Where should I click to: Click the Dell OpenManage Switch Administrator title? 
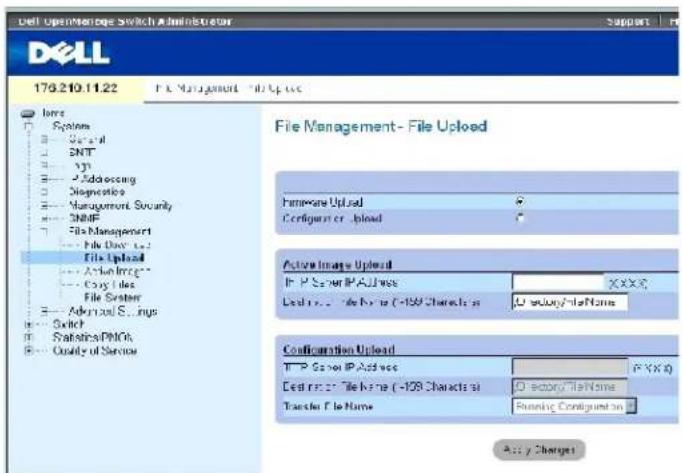[125, 21]
